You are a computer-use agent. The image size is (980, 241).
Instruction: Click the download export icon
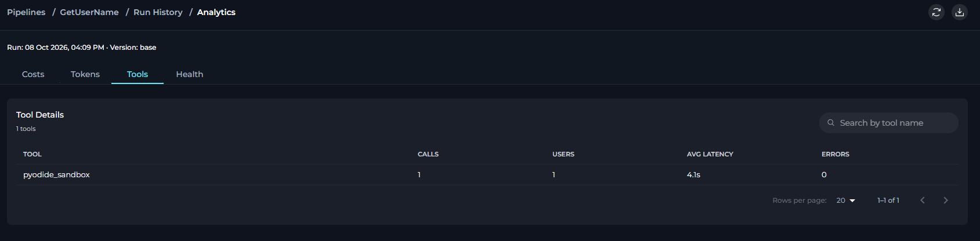click(960, 12)
